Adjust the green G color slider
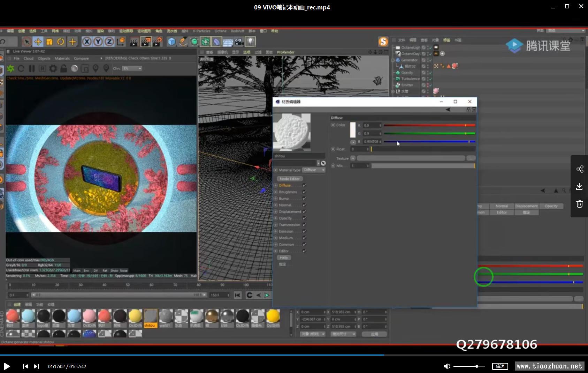This screenshot has width=588, height=373. (429, 133)
